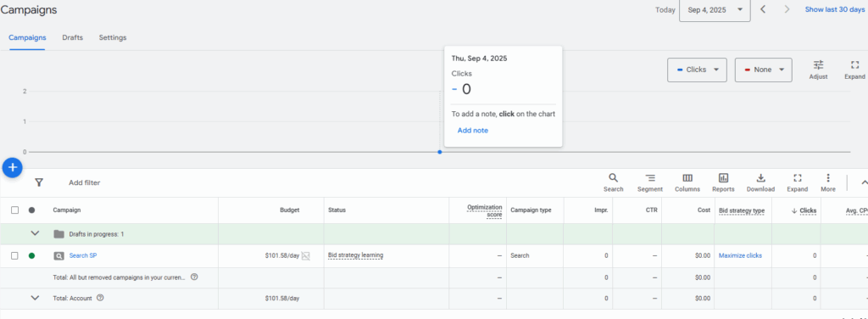
Task: Open the Segment tool
Action: [x=650, y=182]
